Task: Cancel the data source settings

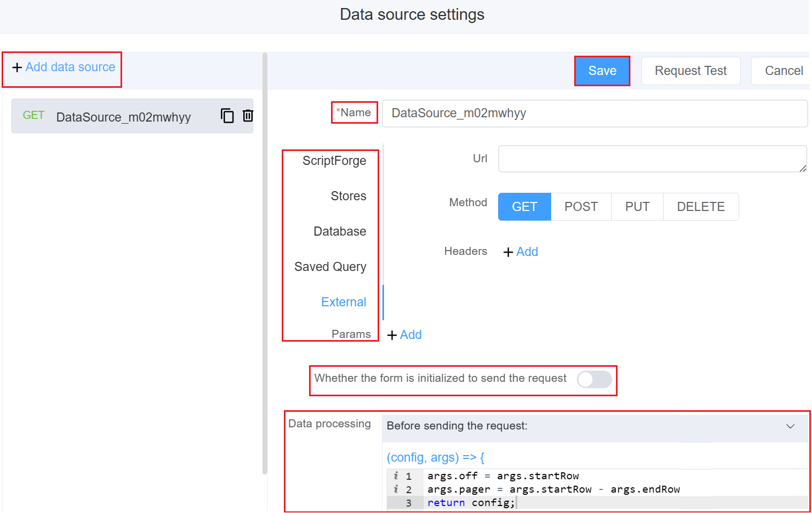Action: pos(783,71)
